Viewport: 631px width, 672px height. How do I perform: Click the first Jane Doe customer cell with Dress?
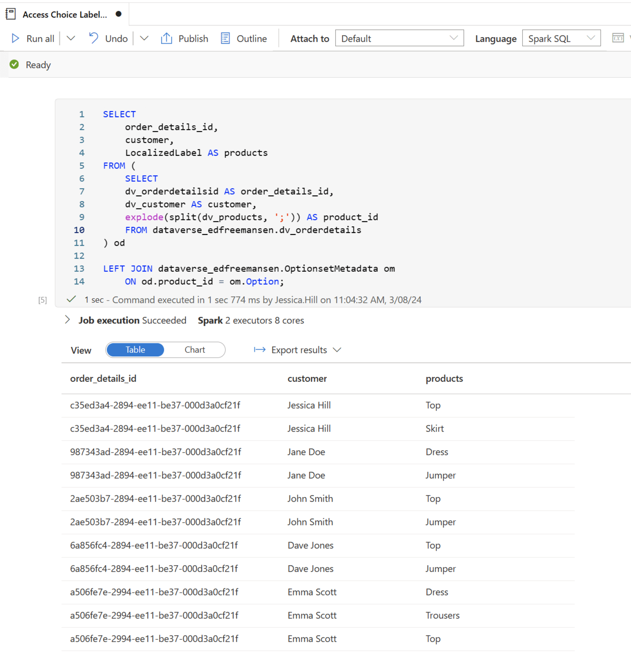(x=306, y=452)
